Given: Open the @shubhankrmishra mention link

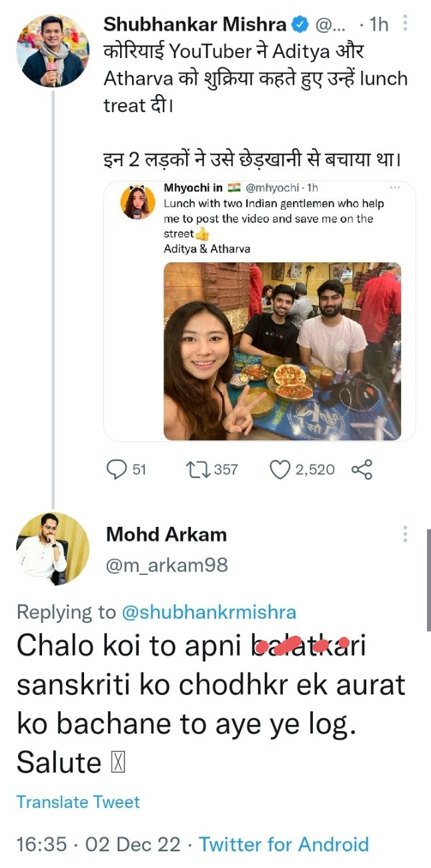Looking at the screenshot, I should (x=209, y=612).
